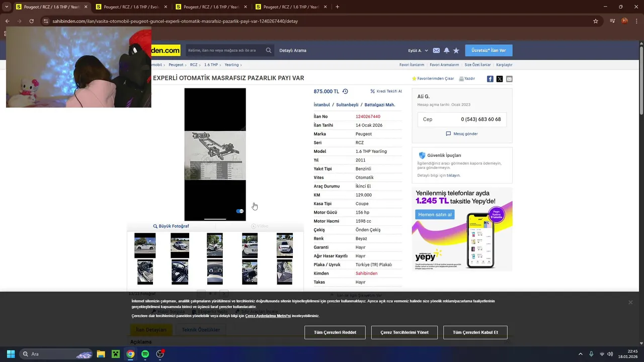Screen dimensions: 644x362
Task: View price history clock icon
Action: [x=345, y=92]
